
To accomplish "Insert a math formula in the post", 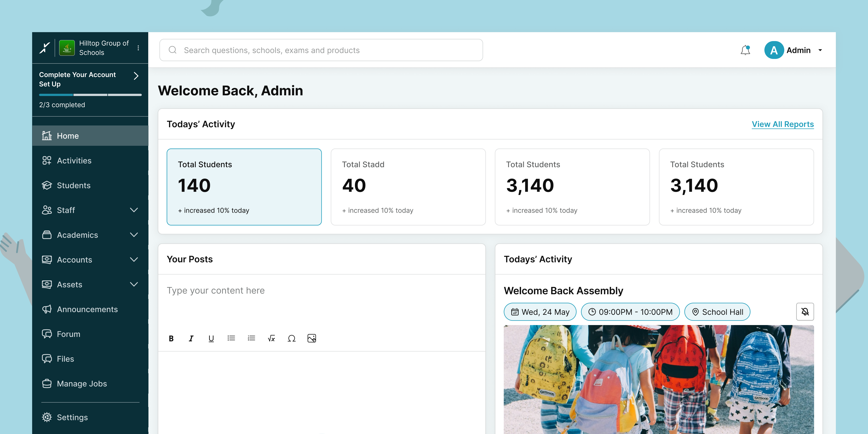I will [x=271, y=338].
